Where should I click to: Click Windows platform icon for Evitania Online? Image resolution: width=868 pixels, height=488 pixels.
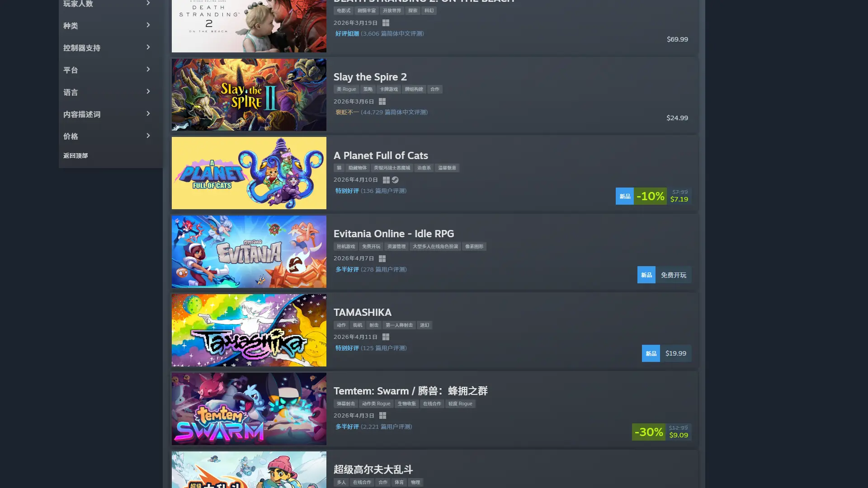pyautogui.click(x=382, y=258)
